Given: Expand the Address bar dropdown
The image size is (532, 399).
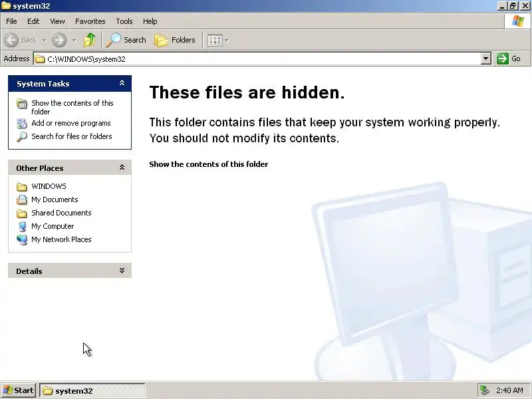Looking at the screenshot, I should click(486, 59).
